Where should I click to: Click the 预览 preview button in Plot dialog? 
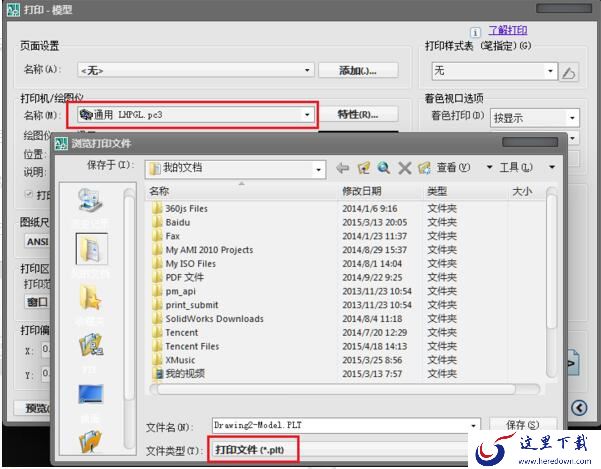[32, 408]
